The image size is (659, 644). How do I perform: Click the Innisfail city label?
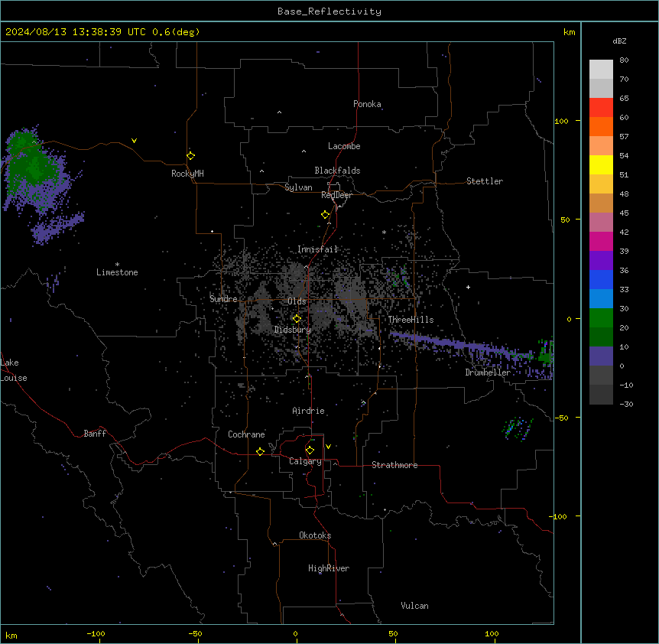coord(318,249)
